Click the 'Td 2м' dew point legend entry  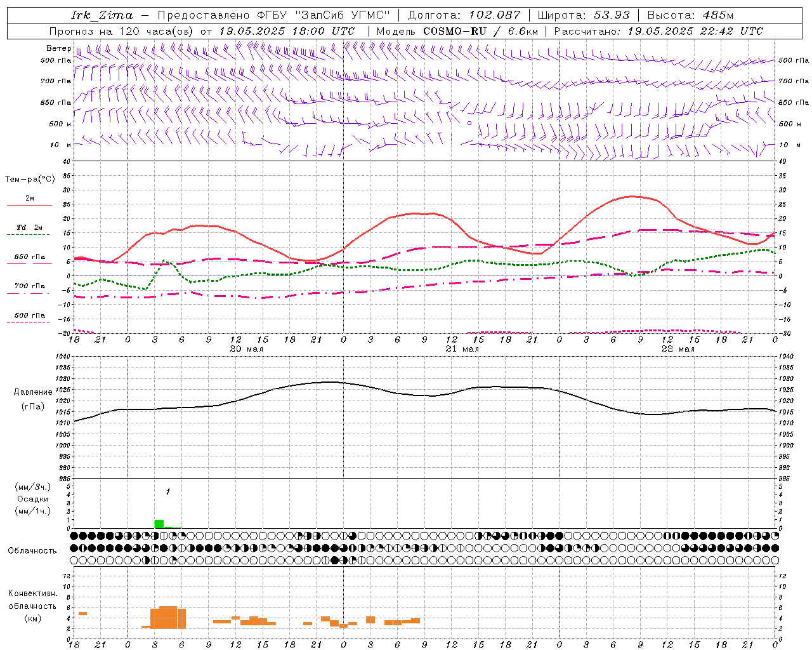click(x=30, y=227)
